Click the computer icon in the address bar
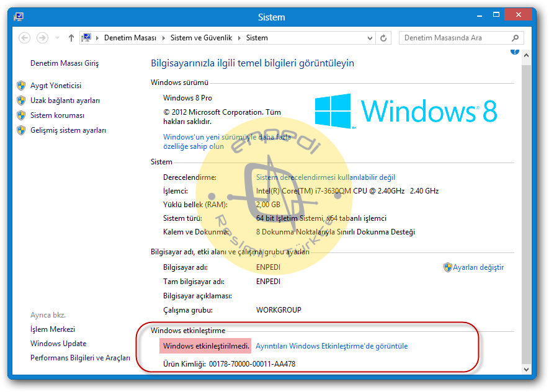549x392 pixels. point(86,37)
